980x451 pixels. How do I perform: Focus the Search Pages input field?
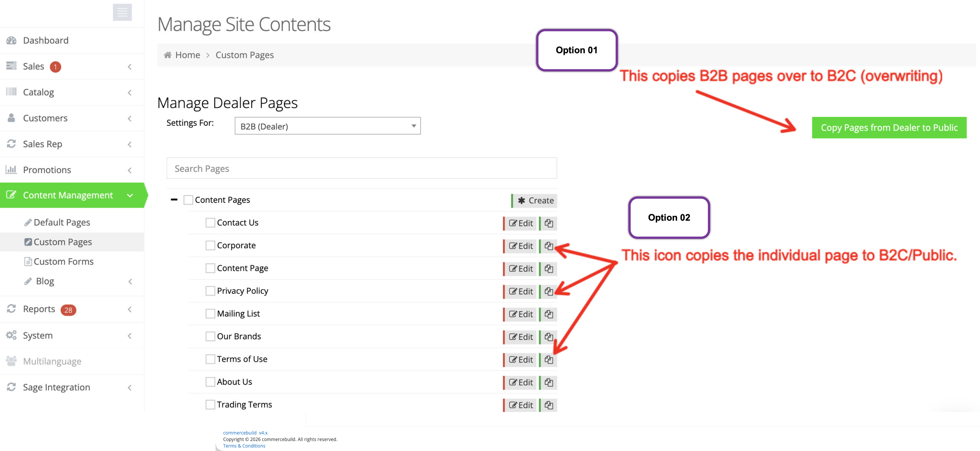[x=361, y=169]
